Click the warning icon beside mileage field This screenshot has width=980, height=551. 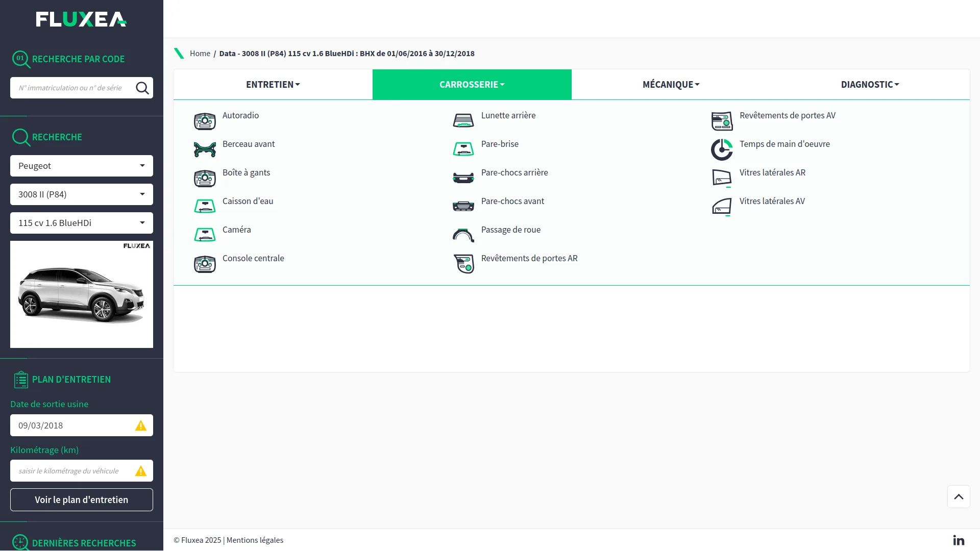click(141, 471)
